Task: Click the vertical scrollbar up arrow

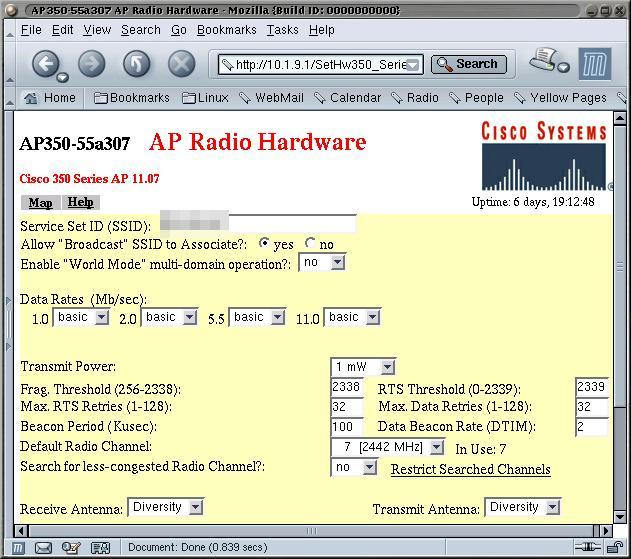Action: tap(620, 118)
